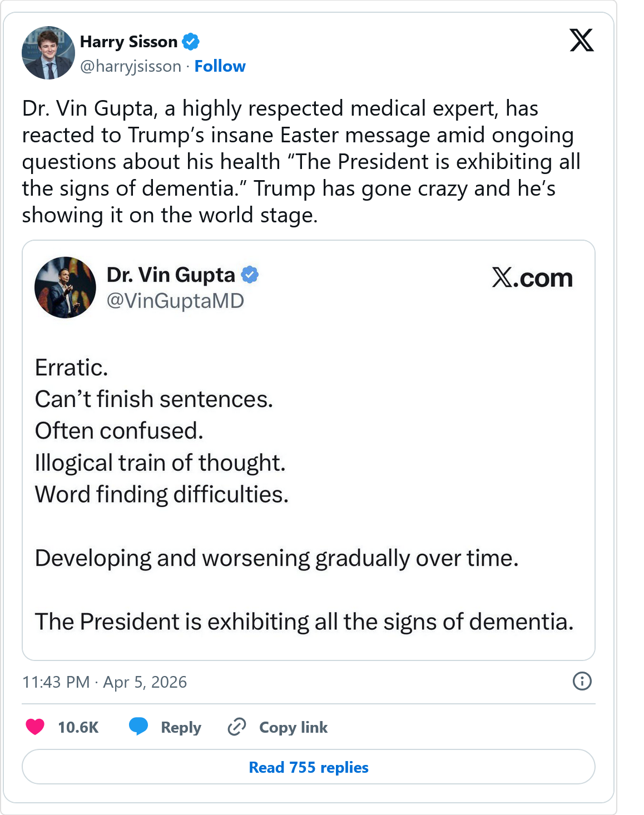Image resolution: width=644 pixels, height=815 pixels.
Task: Click the X.com logo in quoted tweet
Action: (x=532, y=278)
